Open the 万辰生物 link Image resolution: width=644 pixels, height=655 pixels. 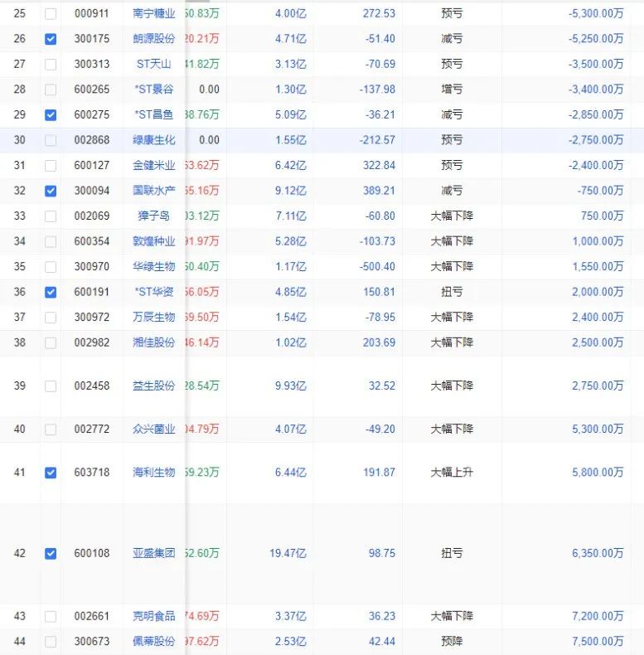point(153,318)
